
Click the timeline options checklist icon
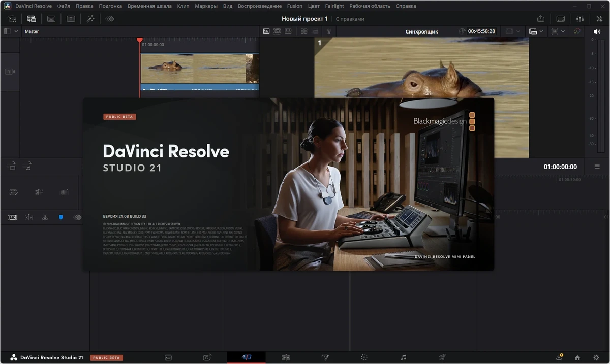coord(14,192)
